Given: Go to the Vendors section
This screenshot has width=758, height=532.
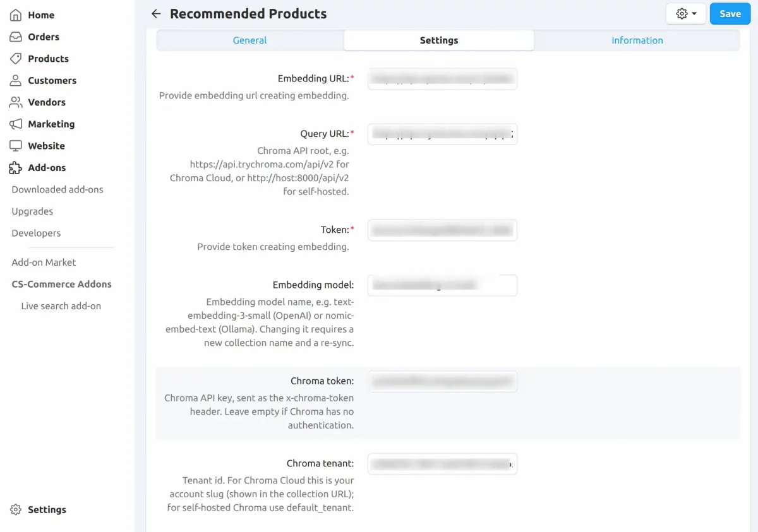Looking at the screenshot, I should [x=47, y=102].
